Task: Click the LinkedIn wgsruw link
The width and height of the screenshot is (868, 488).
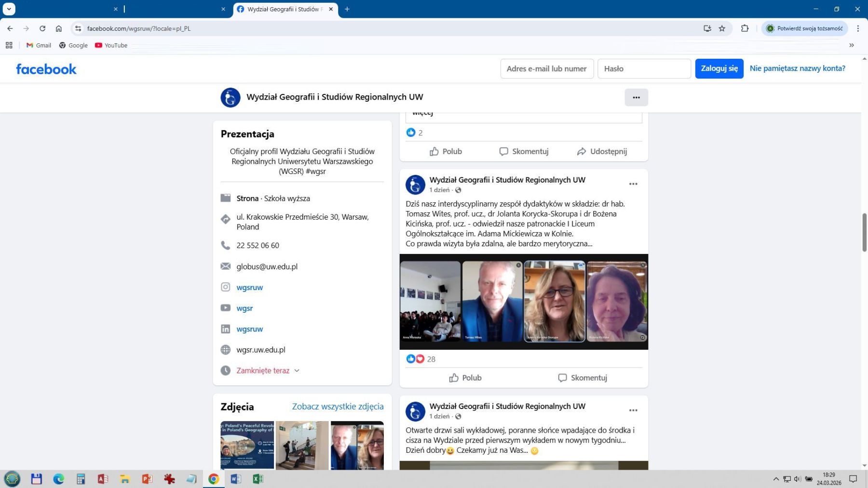Action: [249, 329]
